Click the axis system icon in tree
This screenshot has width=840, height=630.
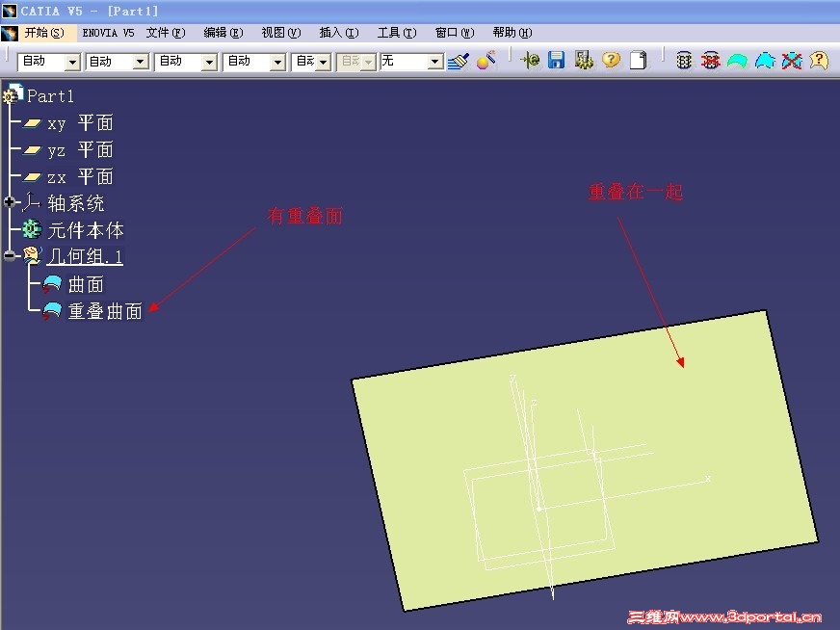[x=31, y=202]
